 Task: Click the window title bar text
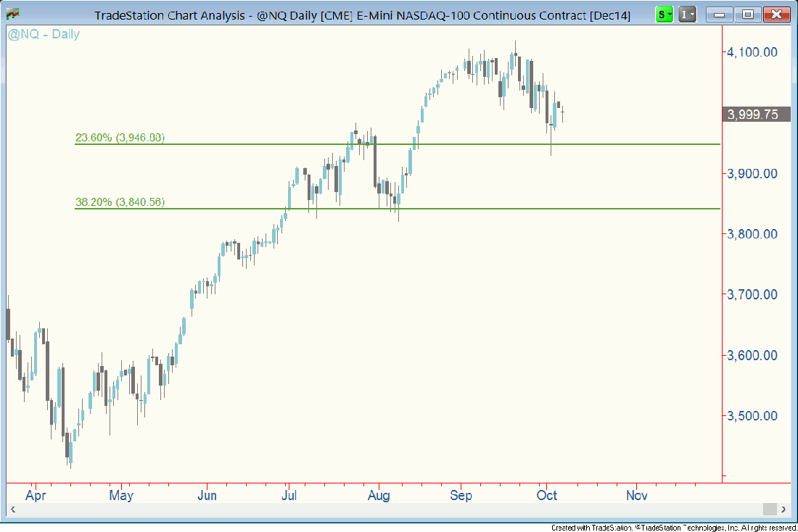[x=363, y=14]
